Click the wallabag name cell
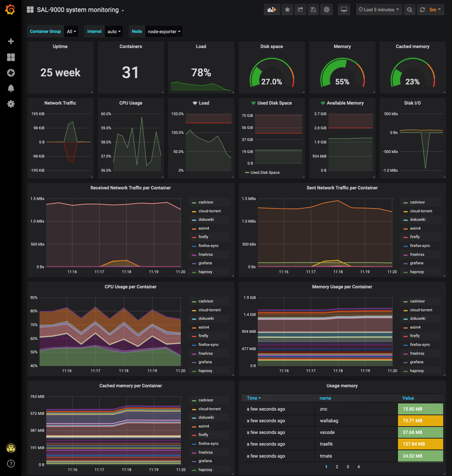This screenshot has height=476, width=452. [356, 421]
